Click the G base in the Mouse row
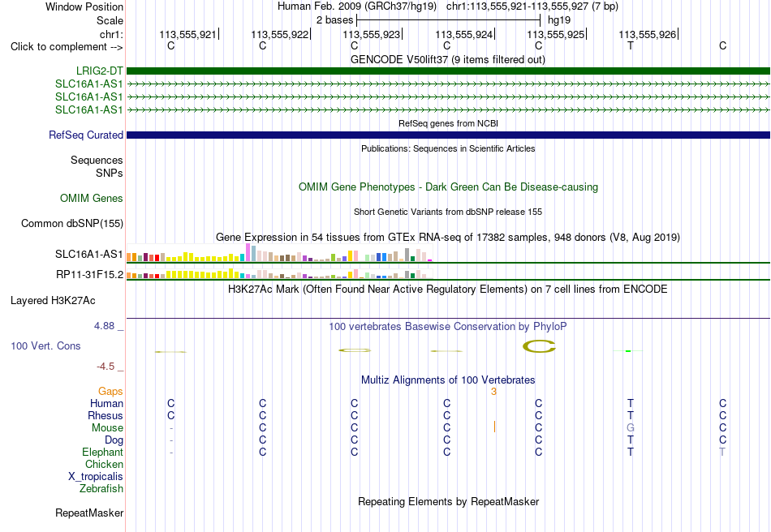Screen dimensions: 771x532 point(631,428)
